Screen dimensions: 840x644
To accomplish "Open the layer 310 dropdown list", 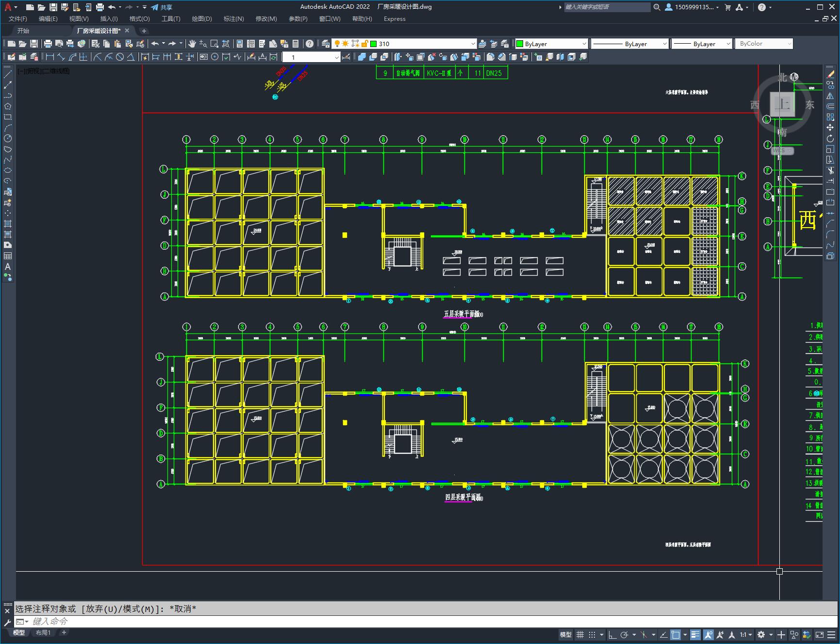I will 473,44.
